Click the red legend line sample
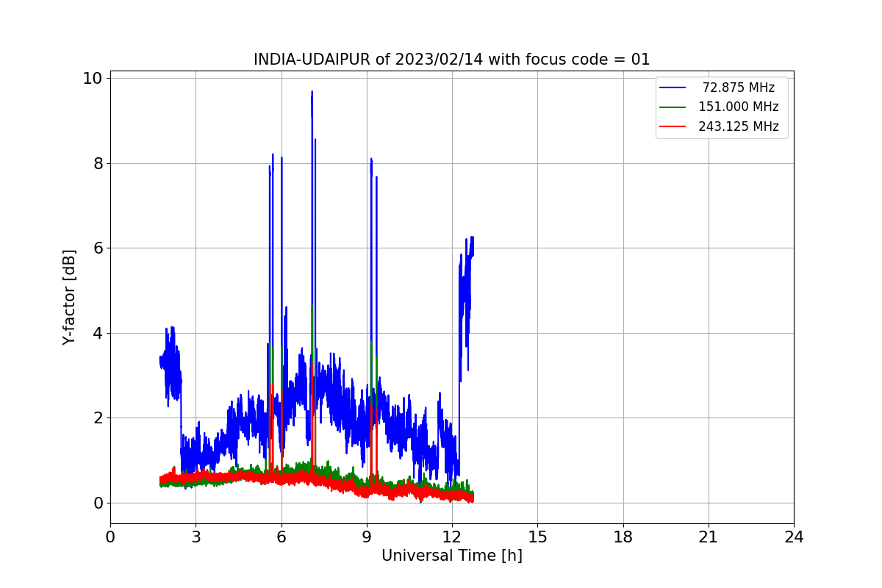 coord(673,126)
